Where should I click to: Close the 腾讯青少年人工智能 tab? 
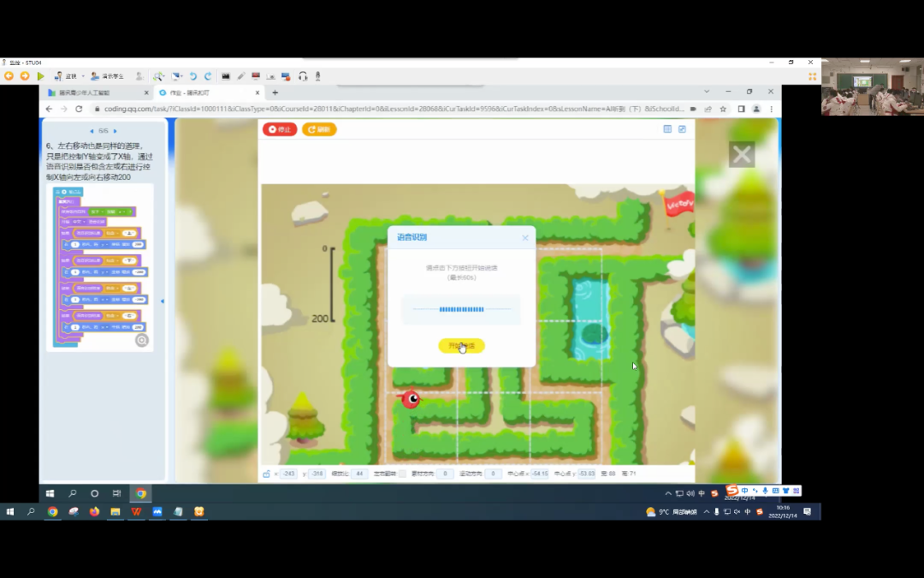[146, 92]
